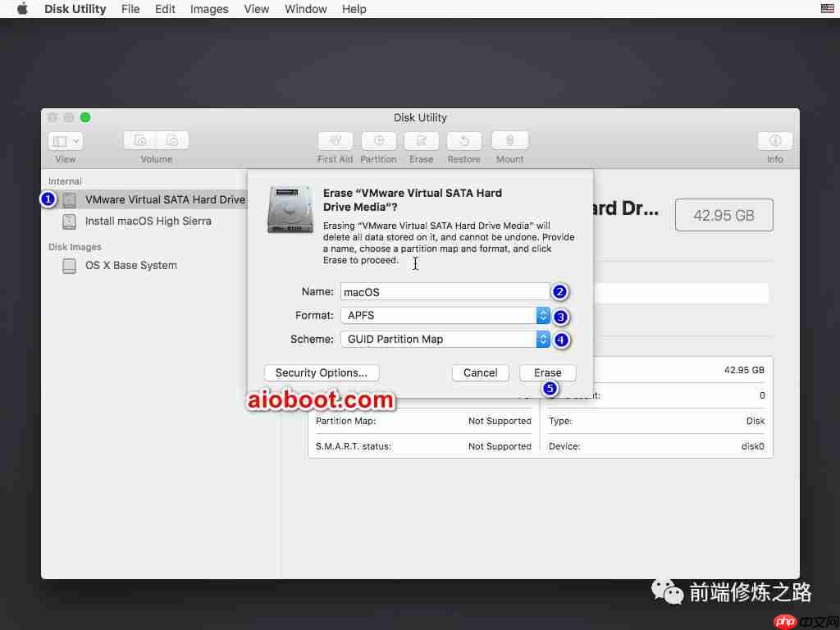Open the Disk Utility application menu
This screenshot has width=840, height=630.
[x=75, y=9]
